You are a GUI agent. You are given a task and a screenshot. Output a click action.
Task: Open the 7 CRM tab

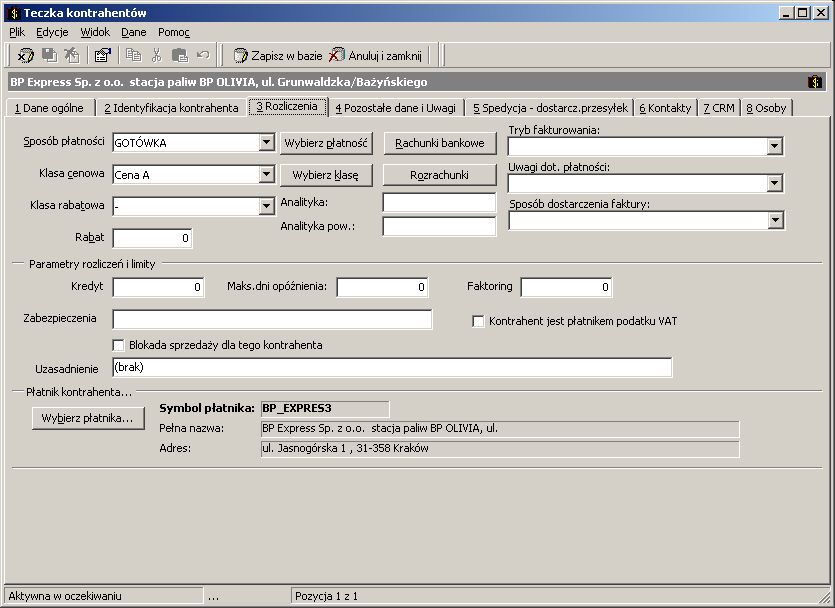(x=719, y=108)
